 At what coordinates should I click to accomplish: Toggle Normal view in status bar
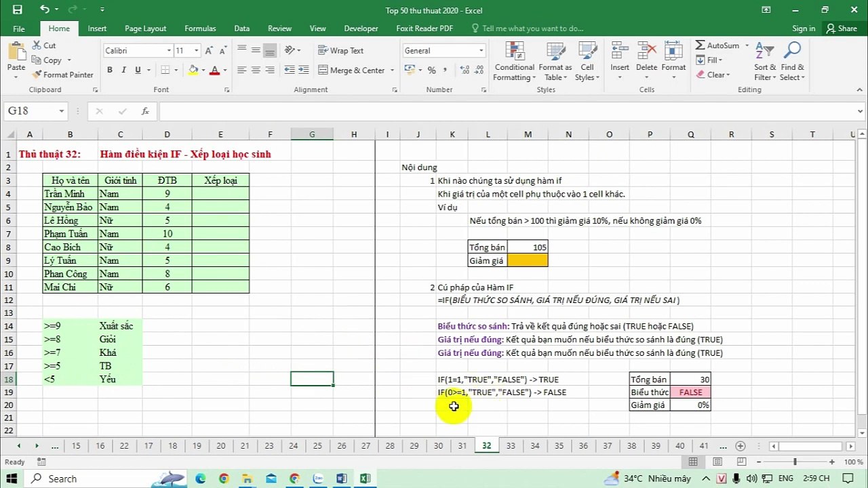pyautogui.click(x=693, y=462)
